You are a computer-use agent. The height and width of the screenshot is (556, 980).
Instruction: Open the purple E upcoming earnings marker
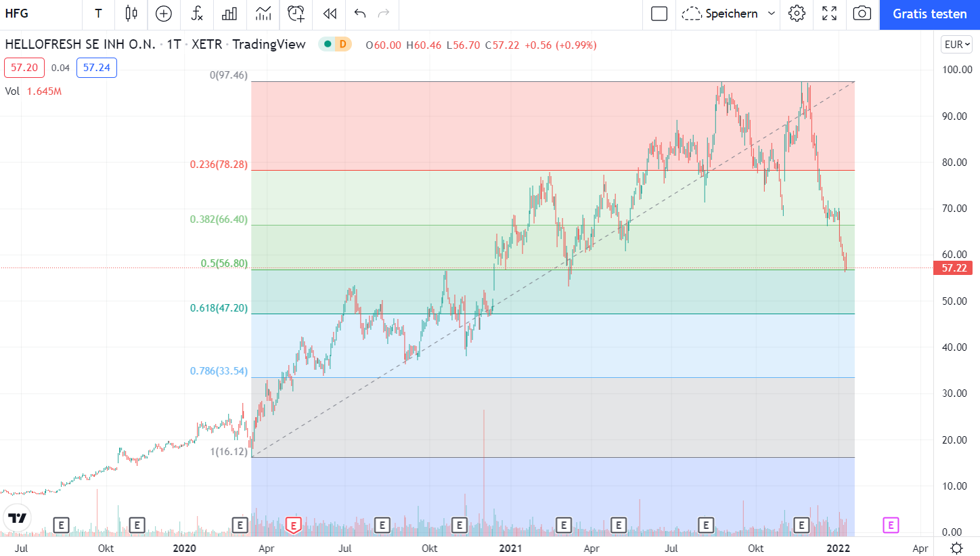[891, 524]
